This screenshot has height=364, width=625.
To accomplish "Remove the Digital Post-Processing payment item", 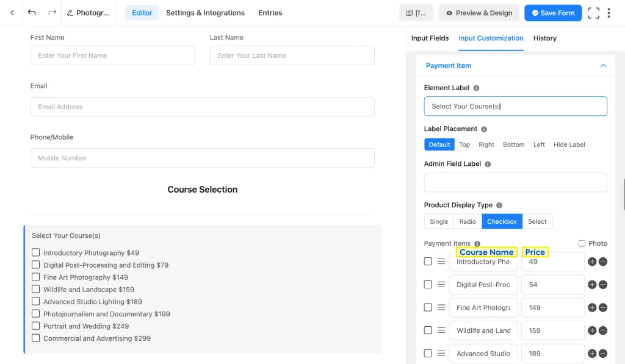I will tap(602, 285).
